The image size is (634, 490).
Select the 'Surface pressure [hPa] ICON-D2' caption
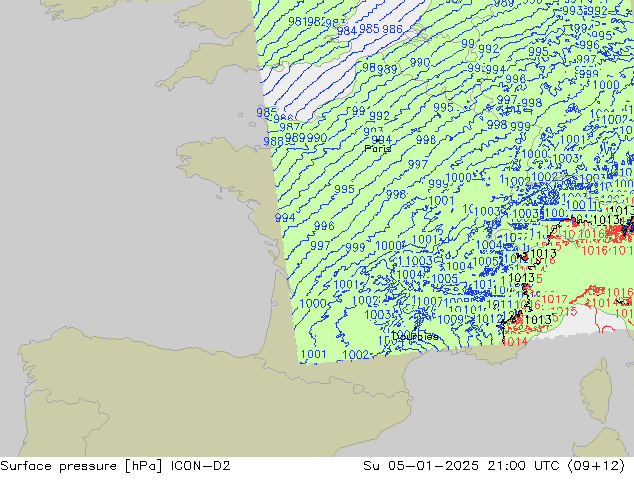pos(115,466)
